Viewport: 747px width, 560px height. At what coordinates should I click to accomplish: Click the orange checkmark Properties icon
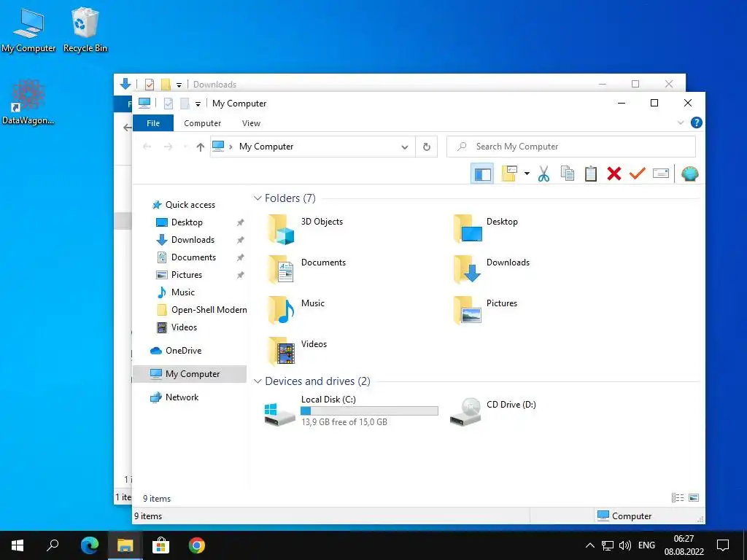pyautogui.click(x=637, y=174)
